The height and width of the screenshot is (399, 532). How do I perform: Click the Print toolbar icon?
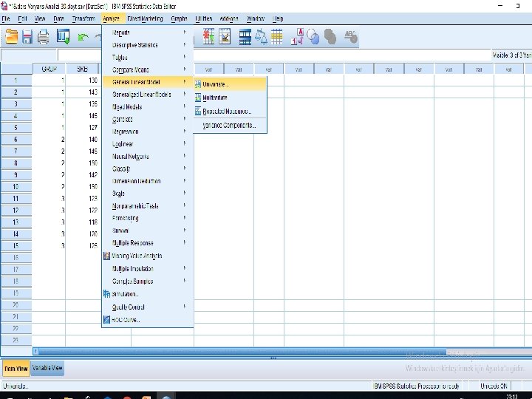43,37
